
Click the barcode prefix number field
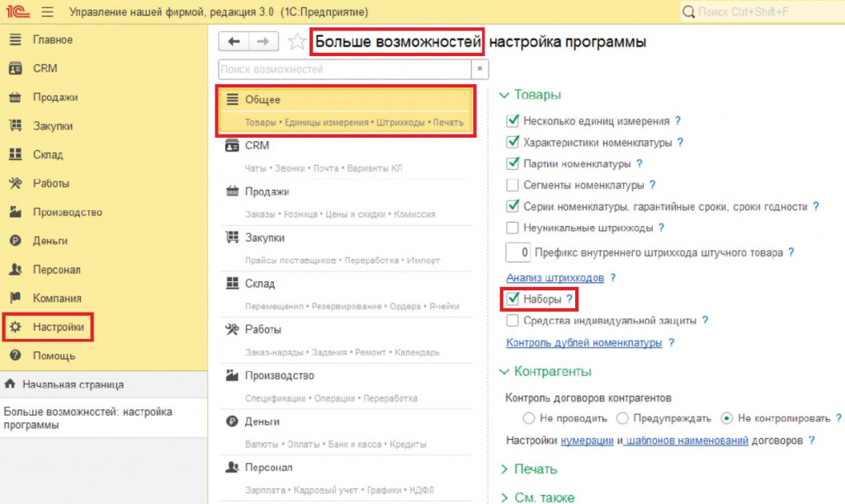[x=518, y=252]
